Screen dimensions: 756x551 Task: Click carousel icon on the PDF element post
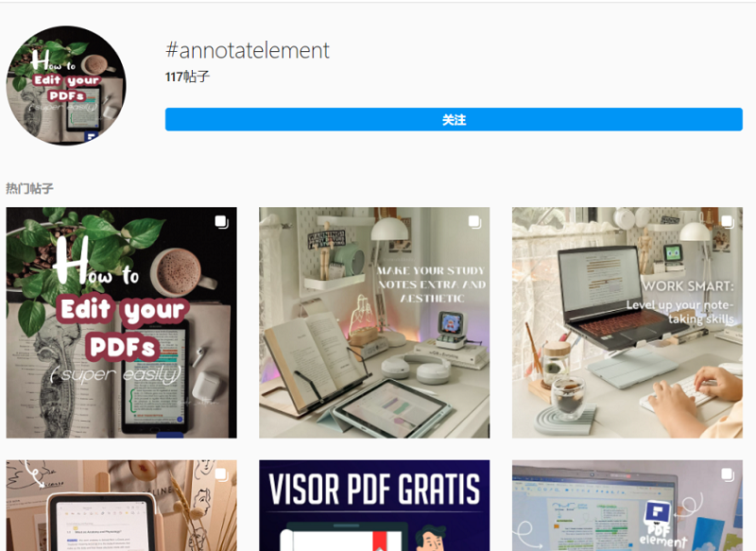coord(728,474)
